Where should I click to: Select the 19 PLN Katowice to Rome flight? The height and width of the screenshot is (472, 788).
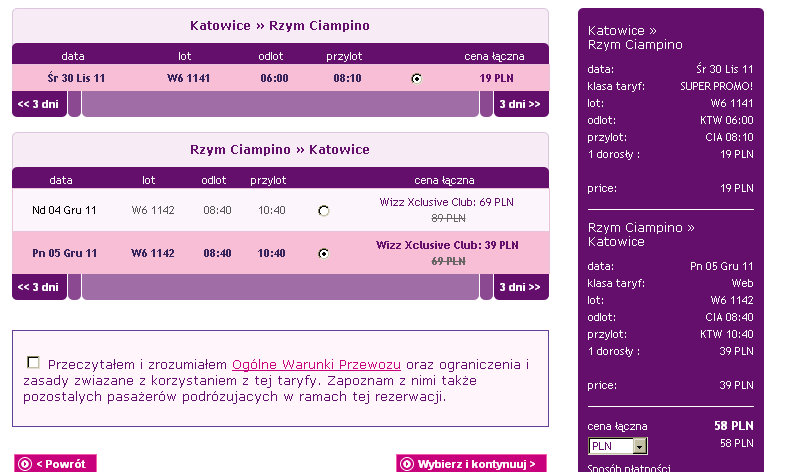tap(416, 78)
